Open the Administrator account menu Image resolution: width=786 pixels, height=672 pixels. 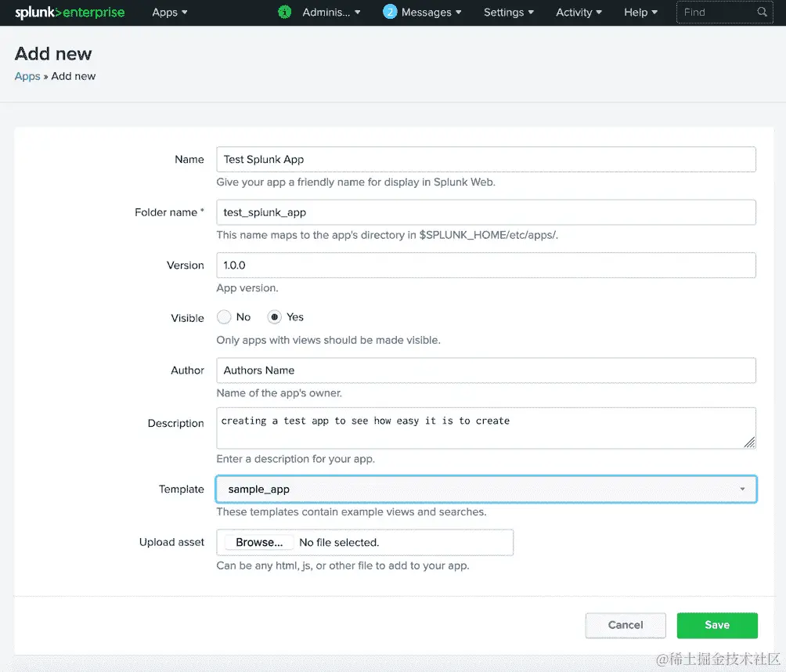click(x=331, y=13)
